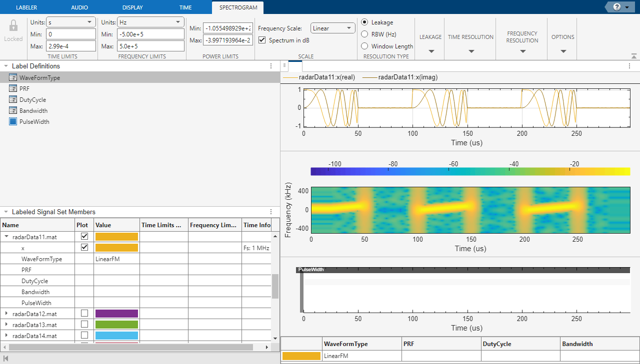The width and height of the screenshot is (640, 364).
Task: Toggle the Spectrum in dB checkbox
Action: (262, 40)
